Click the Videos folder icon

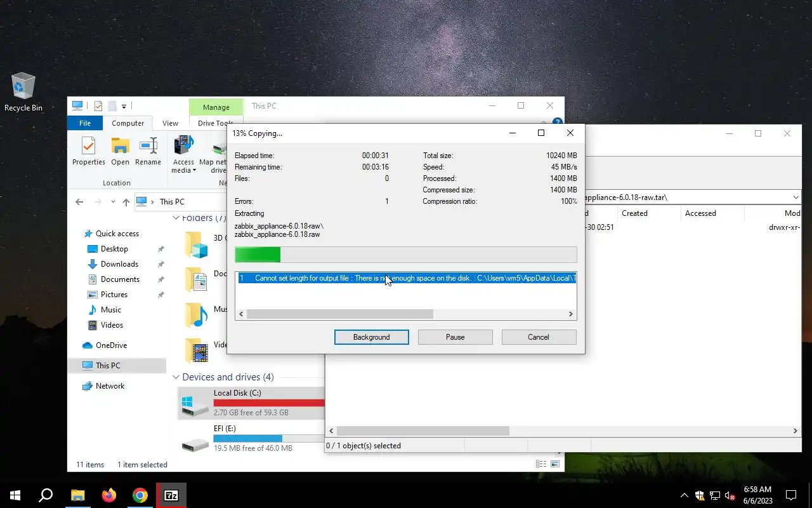195,350
